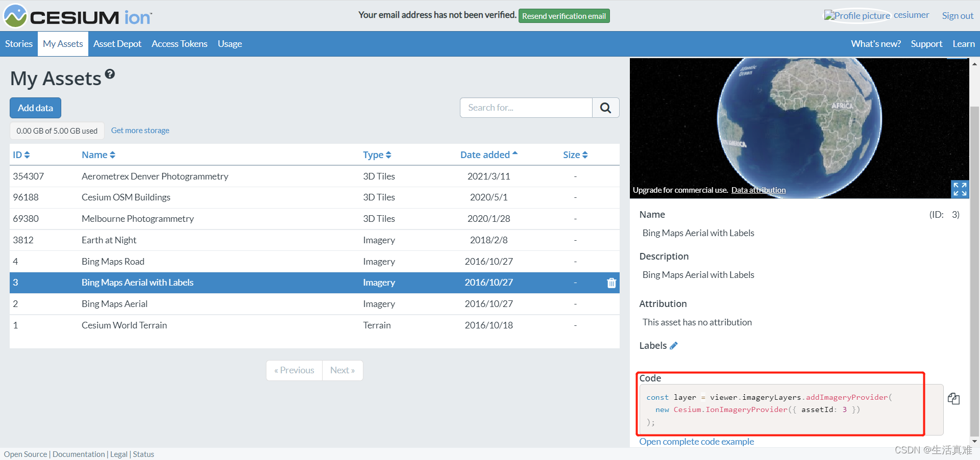Select the Cesium OSM Buildings row

[314, 197]
